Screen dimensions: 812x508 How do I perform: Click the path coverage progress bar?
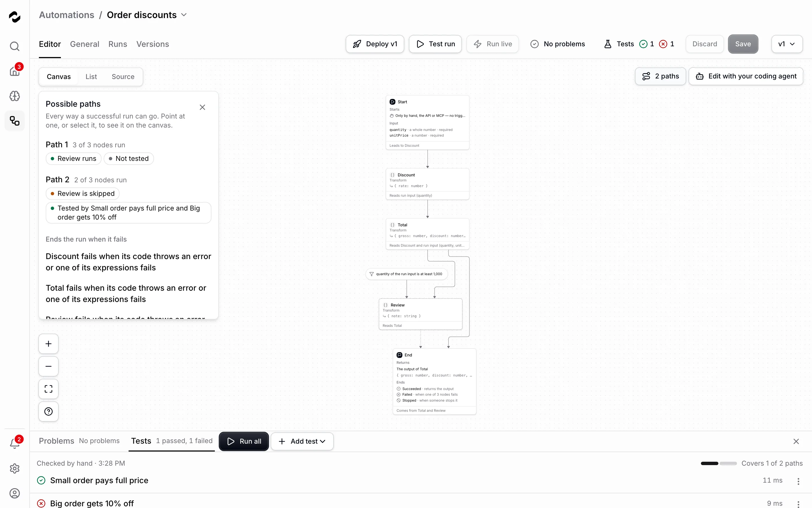point(718,463)
